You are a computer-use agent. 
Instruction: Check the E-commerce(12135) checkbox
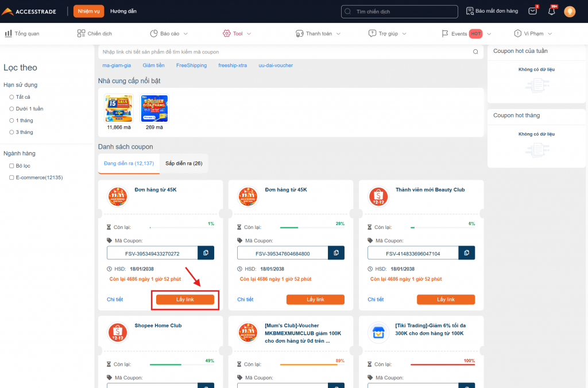pyautogui.click(x=11, y=177)
